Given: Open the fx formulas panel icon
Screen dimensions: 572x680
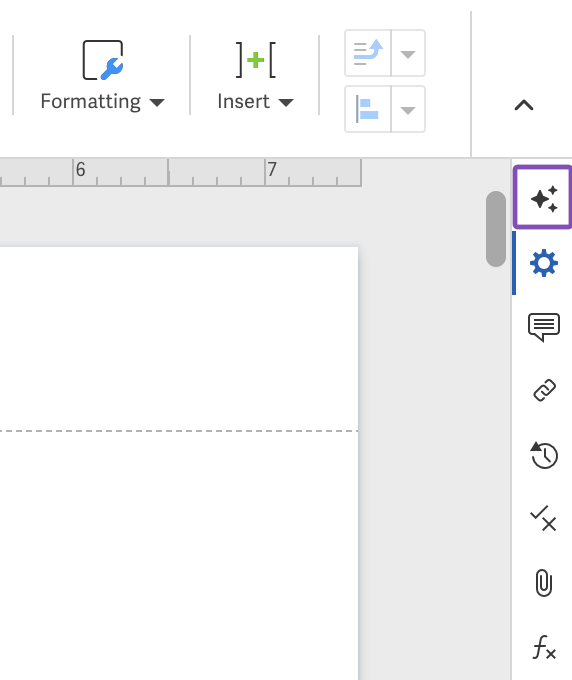Looking at the screenshot, I should [x=544, y=647].
